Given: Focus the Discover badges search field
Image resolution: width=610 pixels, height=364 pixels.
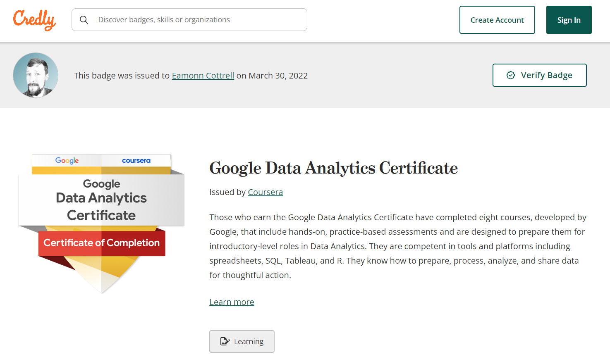Looking at the screenshot, I should coord(189,20).
